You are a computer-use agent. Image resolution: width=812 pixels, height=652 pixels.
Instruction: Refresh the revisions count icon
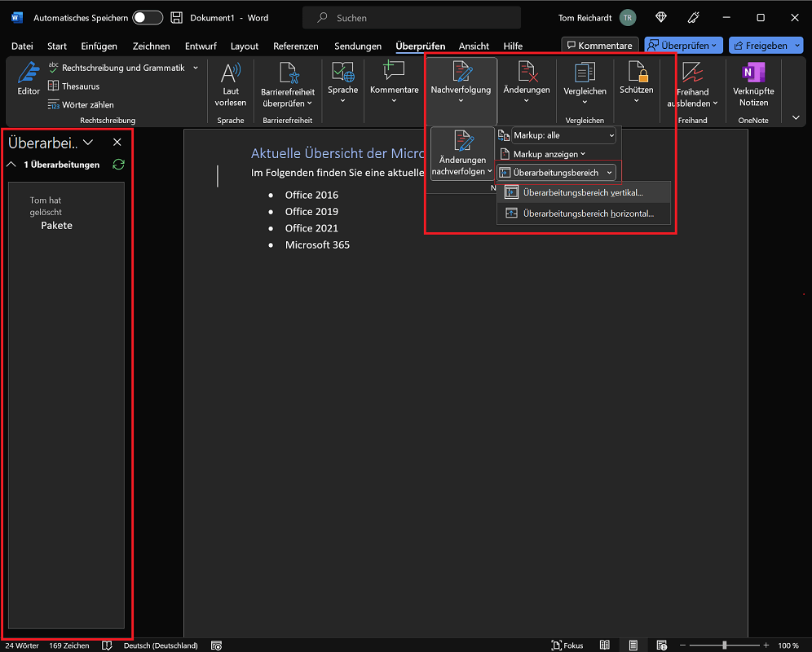(x=118, y=165)
